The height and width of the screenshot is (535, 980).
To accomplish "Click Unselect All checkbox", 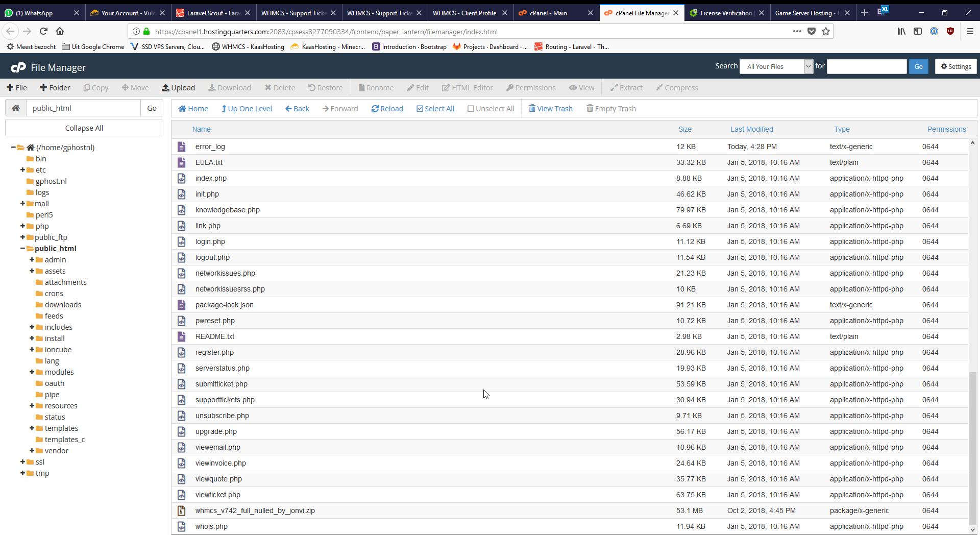I will [491, 109].
